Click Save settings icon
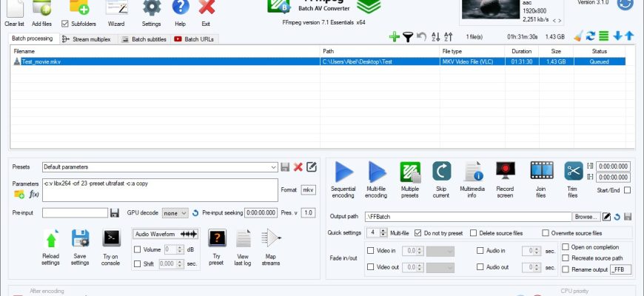 (81, 238)
